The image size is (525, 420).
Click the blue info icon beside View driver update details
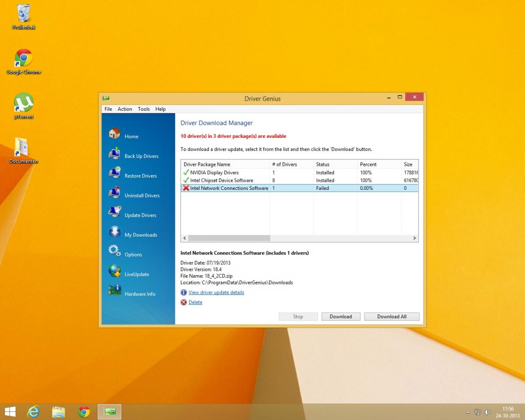click(x=184, y=293)
